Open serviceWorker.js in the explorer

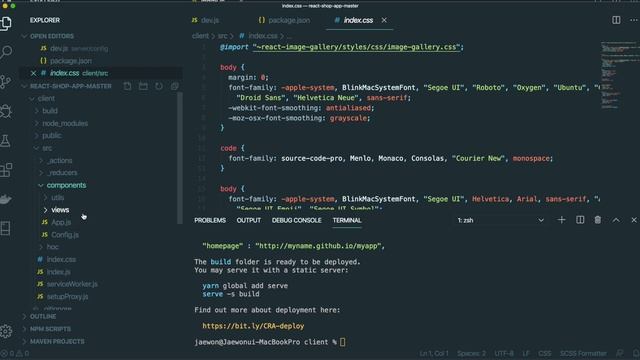[72, 284]
